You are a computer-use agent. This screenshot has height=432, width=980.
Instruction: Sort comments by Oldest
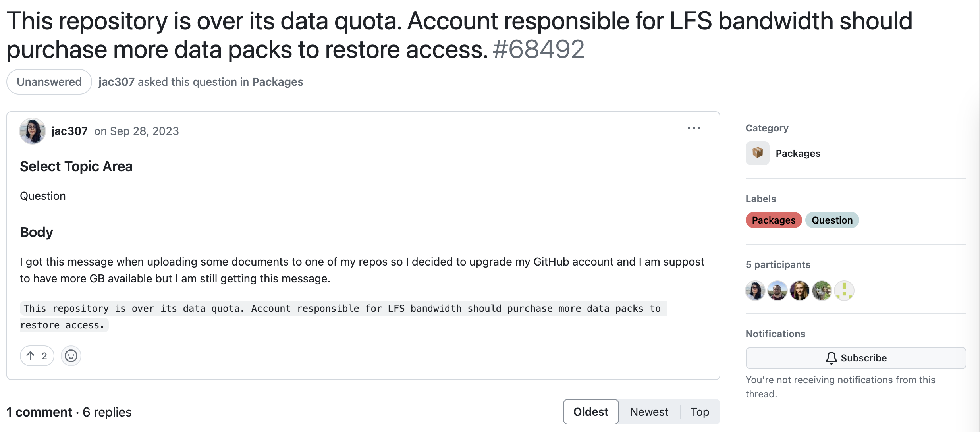click(x=591, y=412)
